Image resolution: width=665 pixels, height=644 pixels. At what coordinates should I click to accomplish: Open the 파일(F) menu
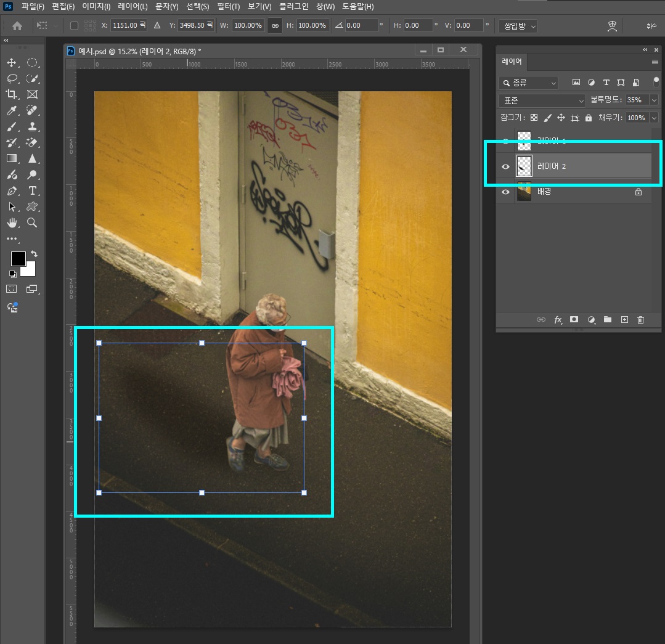33,6
